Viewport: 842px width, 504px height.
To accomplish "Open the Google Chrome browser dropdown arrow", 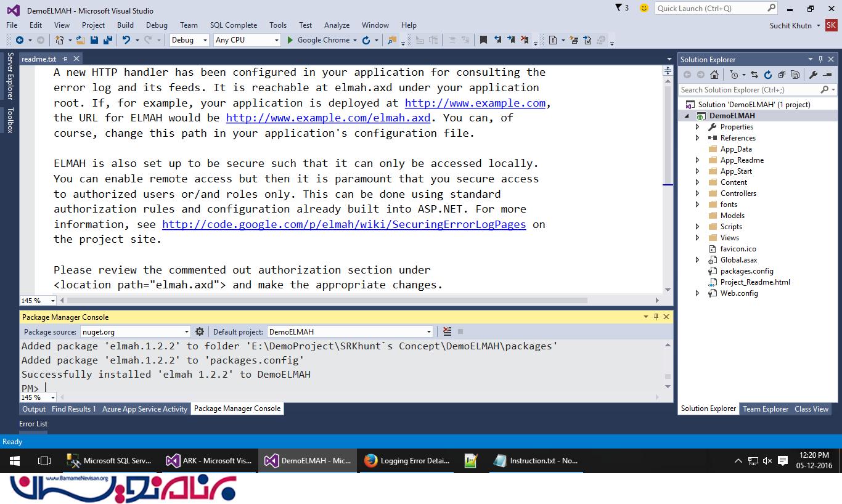I will pos(354,40).
